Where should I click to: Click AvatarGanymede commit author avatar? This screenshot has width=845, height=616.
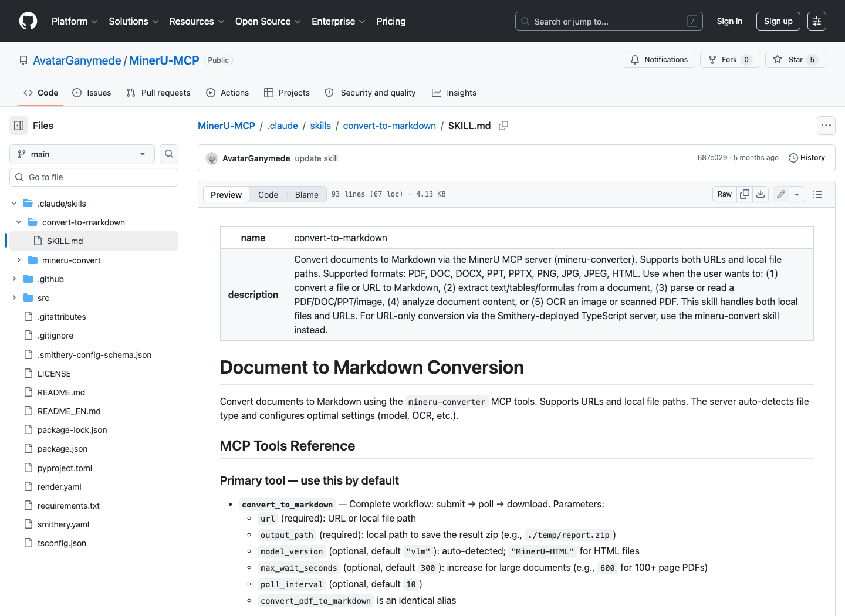[212, 158]
